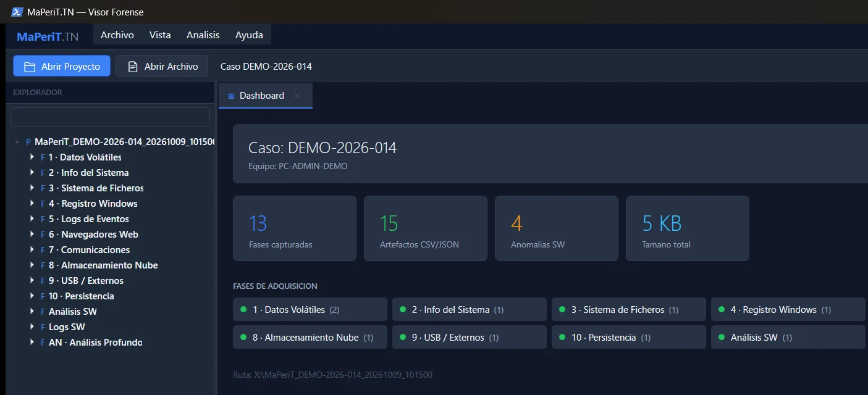868x395 pixels.
Task: Collapse the MaPeriT_DEMO-2026-014 root node arrow
Action: pos(17,143)
